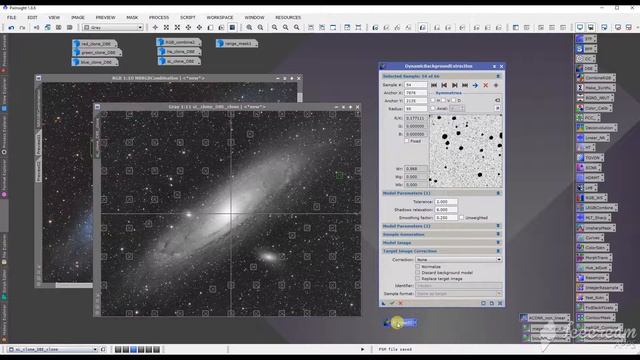Screen dimensions: 640x360
Task: Expand the Sample Generation section
Action: 498,234
